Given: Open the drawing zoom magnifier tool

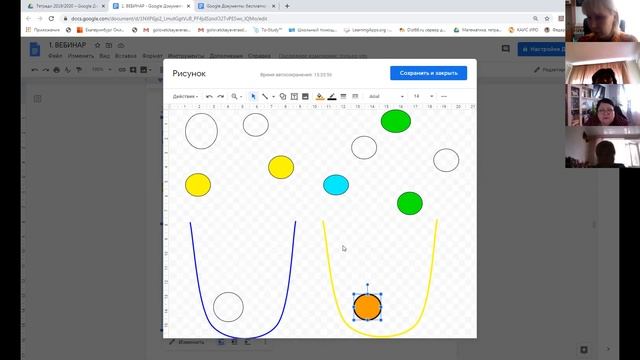Looking at the screenshot, I should 235,96.
